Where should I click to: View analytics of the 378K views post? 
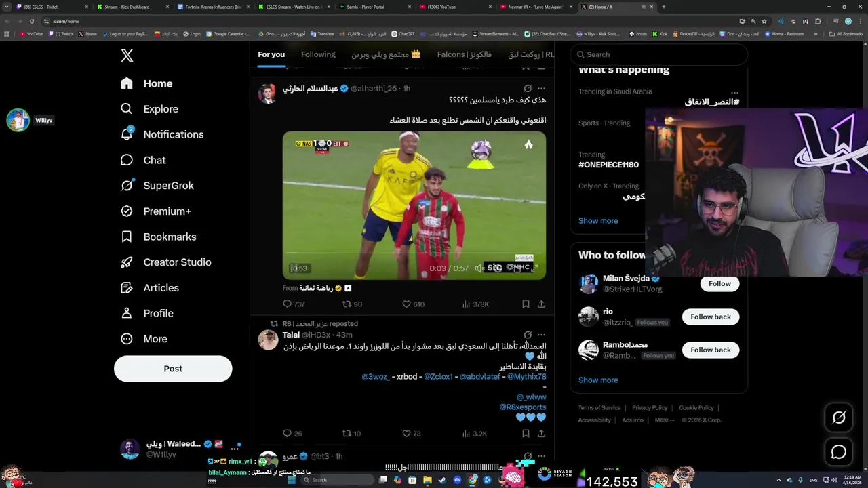pos(475,304)
